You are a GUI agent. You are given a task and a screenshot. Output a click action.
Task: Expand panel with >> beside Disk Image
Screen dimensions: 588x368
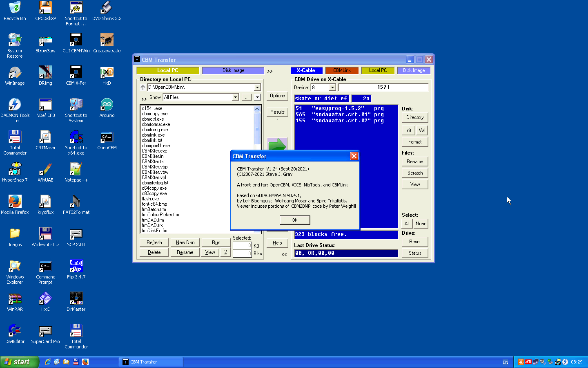click(270, 71)
